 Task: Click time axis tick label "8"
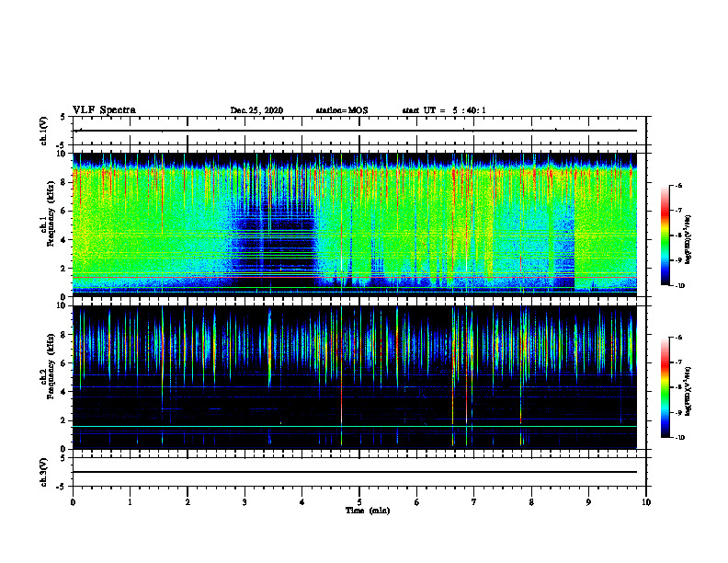coord(531,502)
